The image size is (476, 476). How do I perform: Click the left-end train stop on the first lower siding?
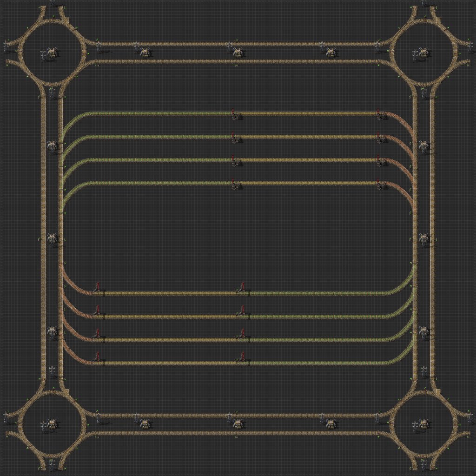97,287
